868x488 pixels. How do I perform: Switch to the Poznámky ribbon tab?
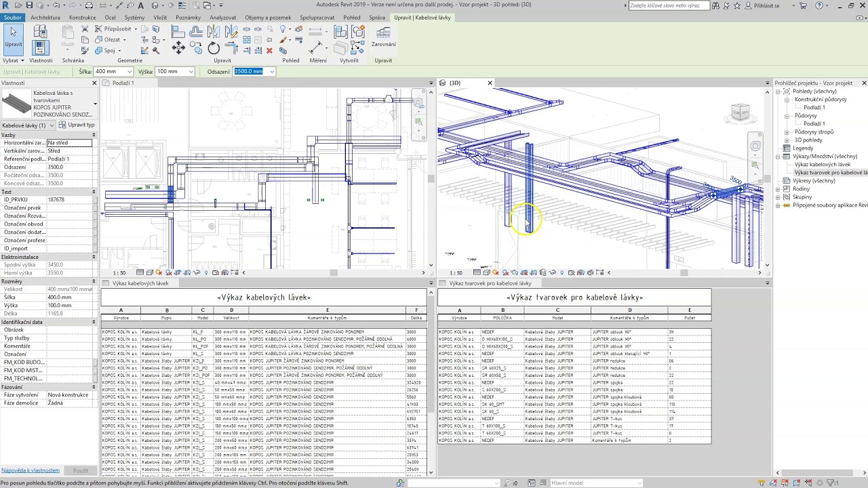[x=188, y=18]
